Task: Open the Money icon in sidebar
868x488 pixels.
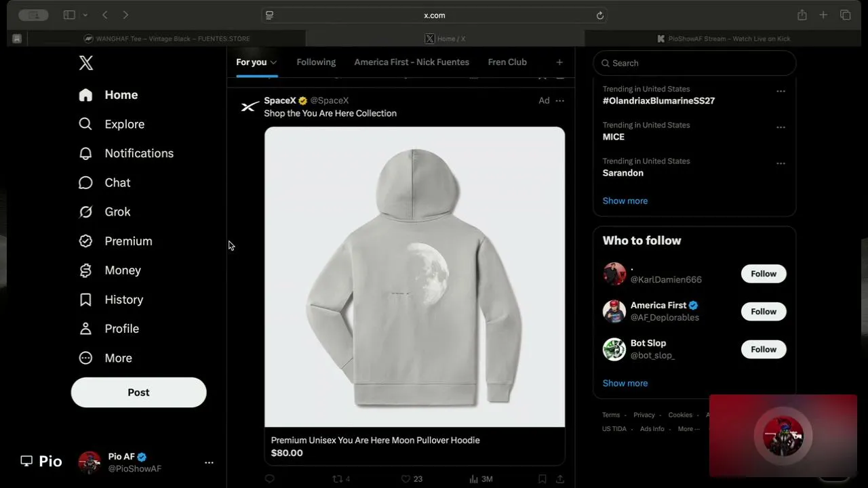Action: tap(85, 270)
